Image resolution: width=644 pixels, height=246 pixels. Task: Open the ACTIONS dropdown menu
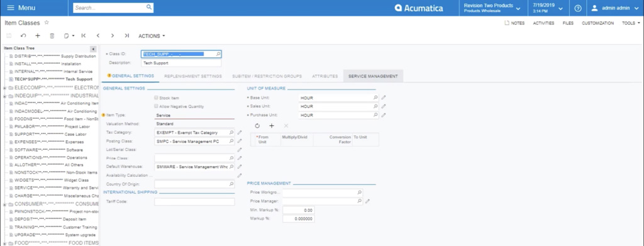pos(152,36)
